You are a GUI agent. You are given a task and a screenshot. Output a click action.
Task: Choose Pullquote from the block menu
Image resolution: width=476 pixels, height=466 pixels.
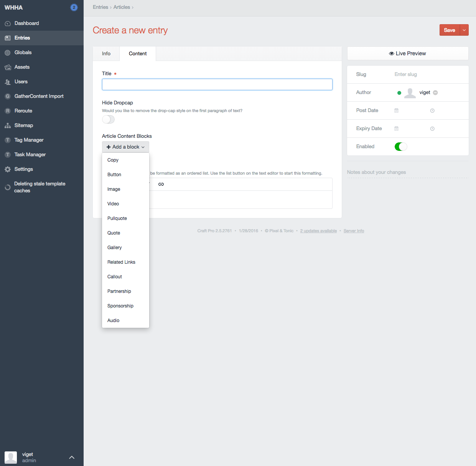point(117,218)
